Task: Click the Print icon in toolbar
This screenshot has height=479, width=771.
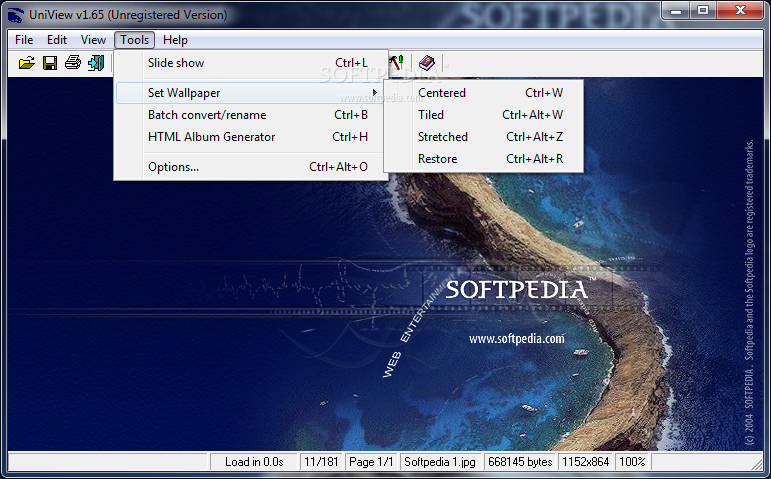Action: tap(73, 63)
